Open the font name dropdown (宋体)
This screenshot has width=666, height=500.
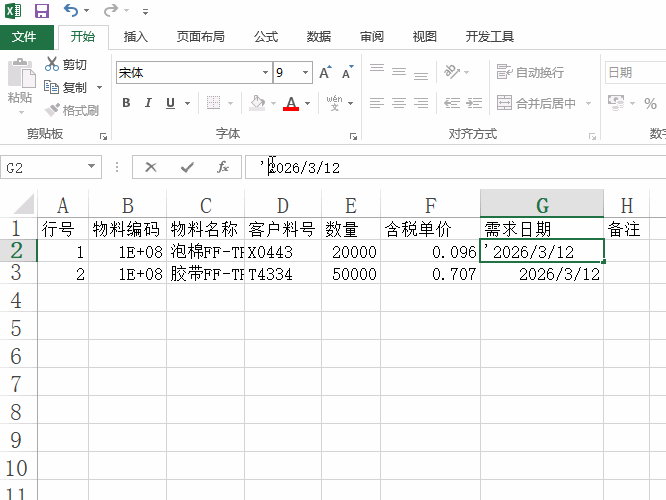coord(265,73)
